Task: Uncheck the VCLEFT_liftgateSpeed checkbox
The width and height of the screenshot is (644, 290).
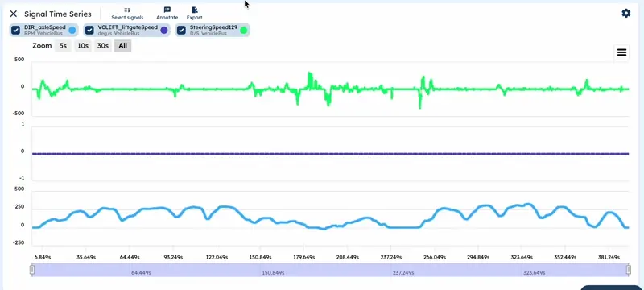Action: point(89,30)
